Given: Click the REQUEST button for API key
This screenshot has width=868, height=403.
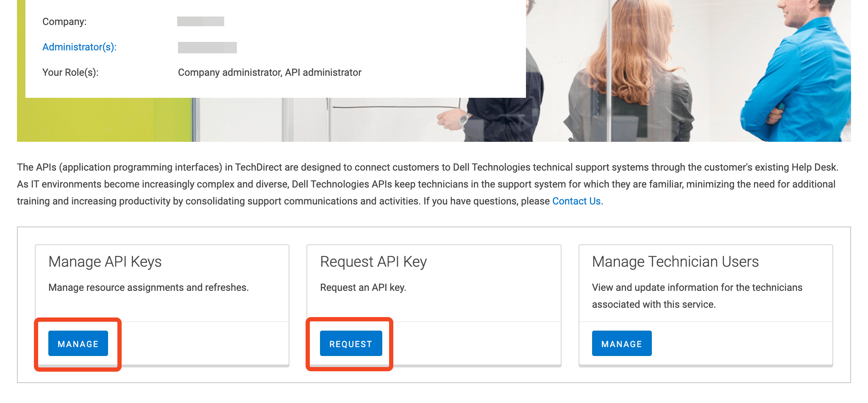Looking at the screenshot, I should pyautogui.click(x=351, y=343).
